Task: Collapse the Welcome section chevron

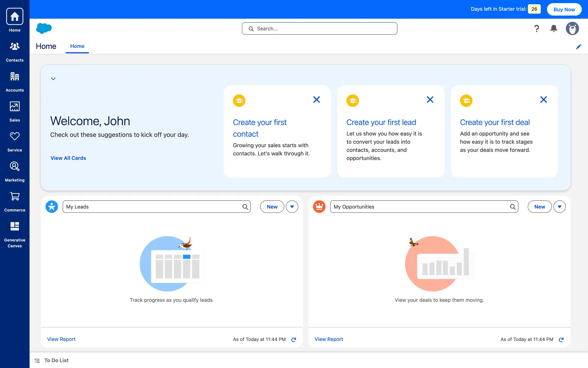Action: point(53,79)
